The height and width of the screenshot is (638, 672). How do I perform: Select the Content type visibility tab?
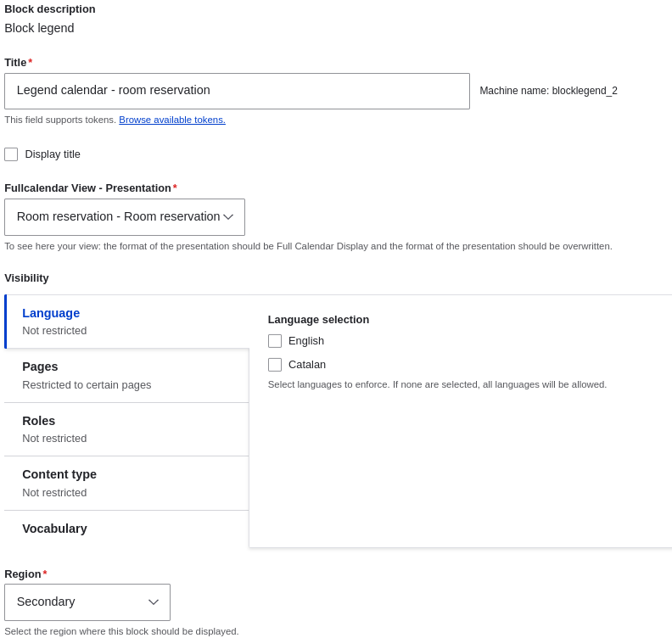127,484
